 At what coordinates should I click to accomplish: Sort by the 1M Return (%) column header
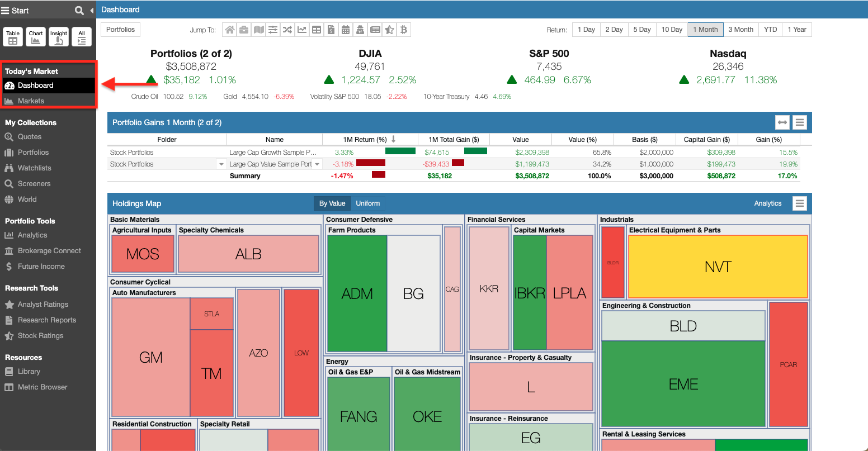coord(370,139)
